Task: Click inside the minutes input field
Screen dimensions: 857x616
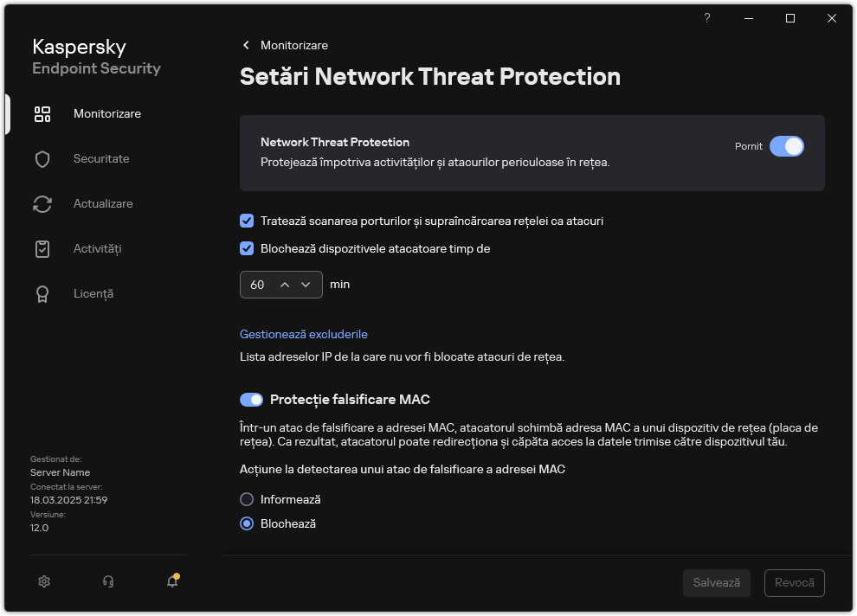Action: click(260, 284)
